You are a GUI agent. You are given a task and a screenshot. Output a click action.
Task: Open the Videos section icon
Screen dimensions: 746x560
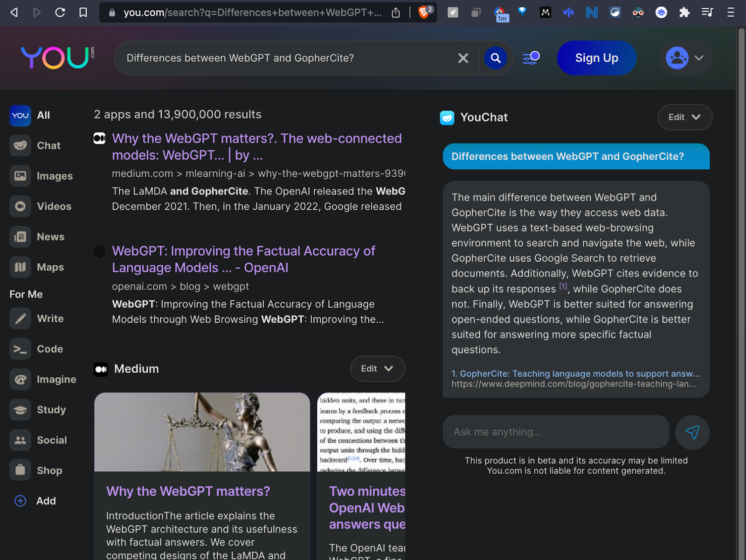point(20,206)
